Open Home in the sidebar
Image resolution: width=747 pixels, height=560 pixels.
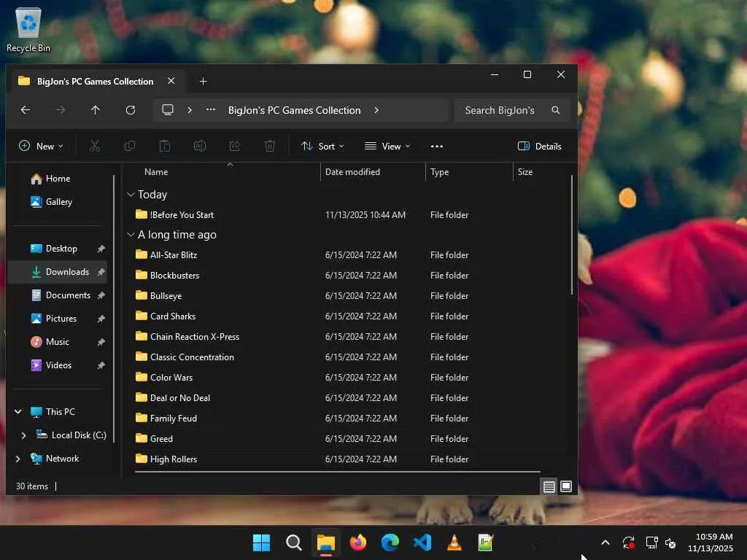58,179
